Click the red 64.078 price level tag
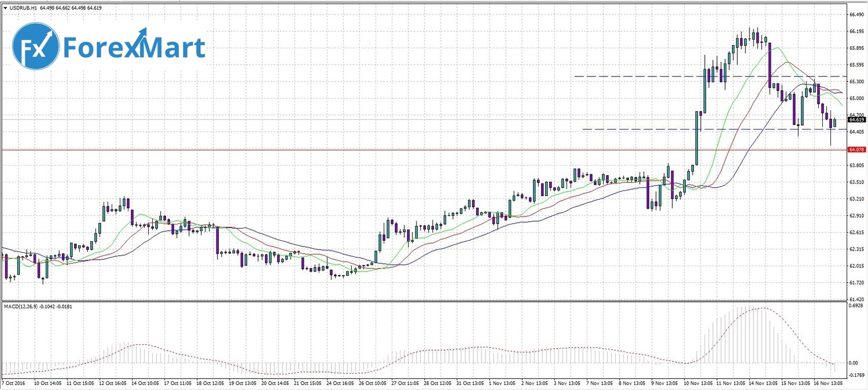 click(x=856, y=150)
